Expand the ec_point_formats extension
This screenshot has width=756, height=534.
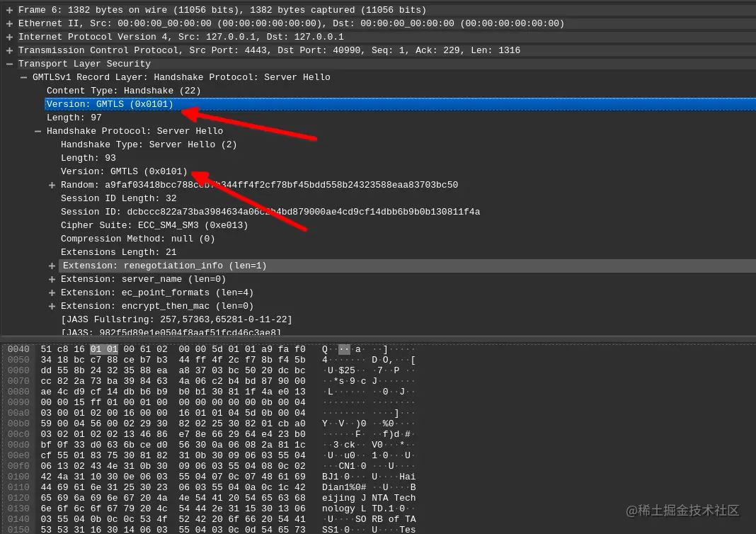click(52, 292)
